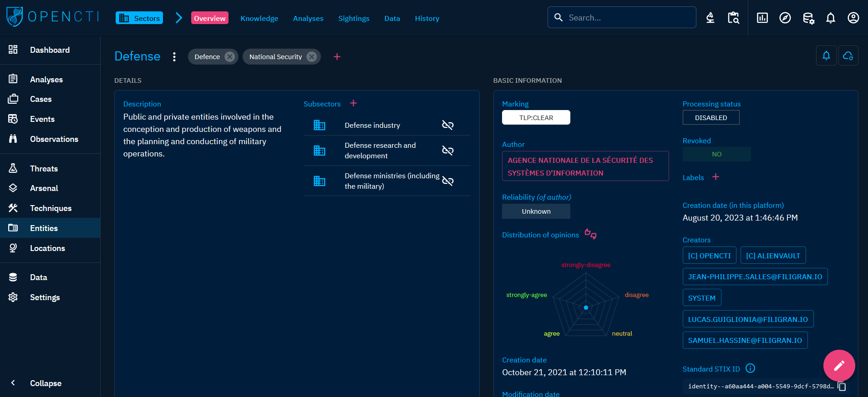Open the author Agence Nationale link

point(585,166)
